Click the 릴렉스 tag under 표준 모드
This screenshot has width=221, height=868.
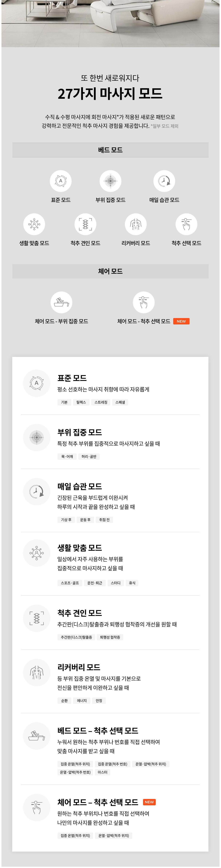pyautogui.click(x=81, y=402)
